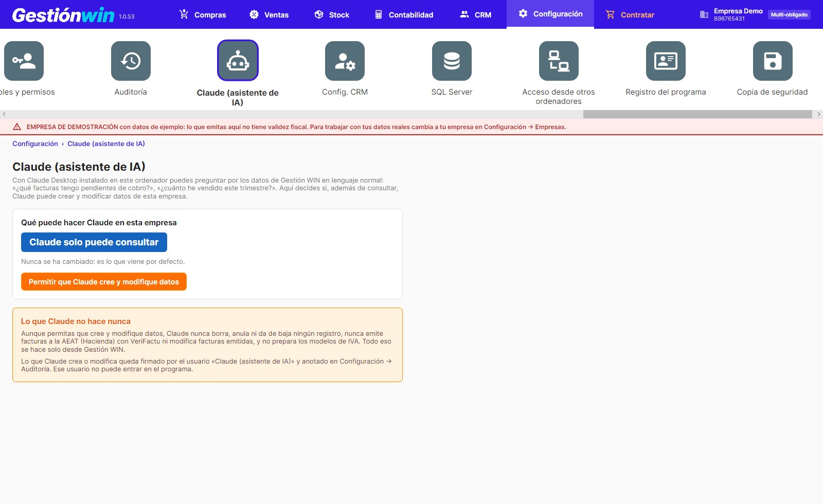
Task: Open the Roles y permisos key icon
Action: click(x=24, y=61)
